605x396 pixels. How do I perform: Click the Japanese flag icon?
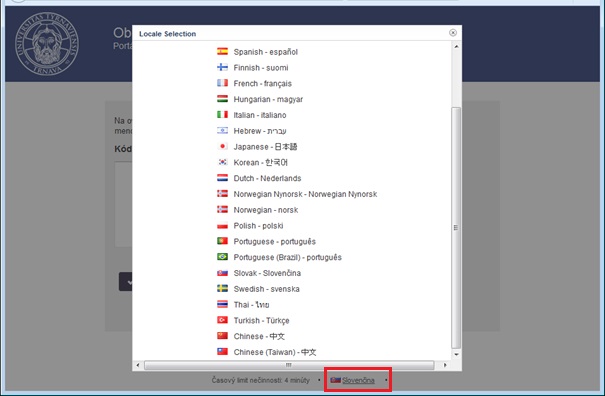(x=222, y=146)
